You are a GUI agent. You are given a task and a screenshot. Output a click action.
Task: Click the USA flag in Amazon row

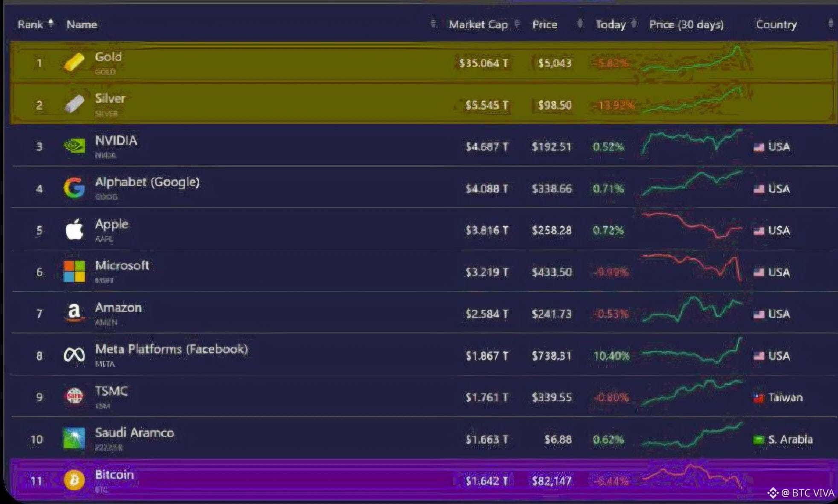[759, 314]
